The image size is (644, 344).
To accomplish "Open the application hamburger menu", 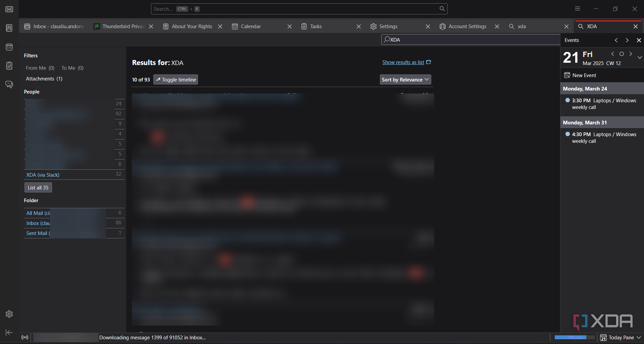I will 577,9.
